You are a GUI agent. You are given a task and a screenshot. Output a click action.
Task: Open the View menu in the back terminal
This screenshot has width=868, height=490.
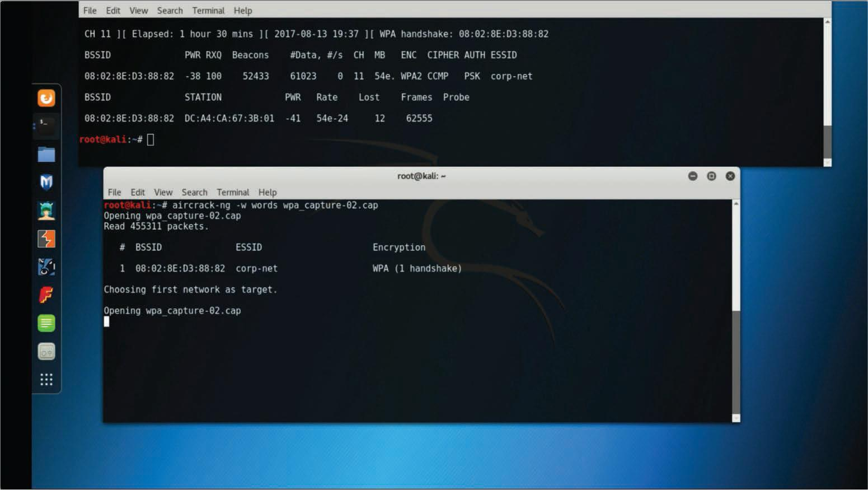pos(138,10)
